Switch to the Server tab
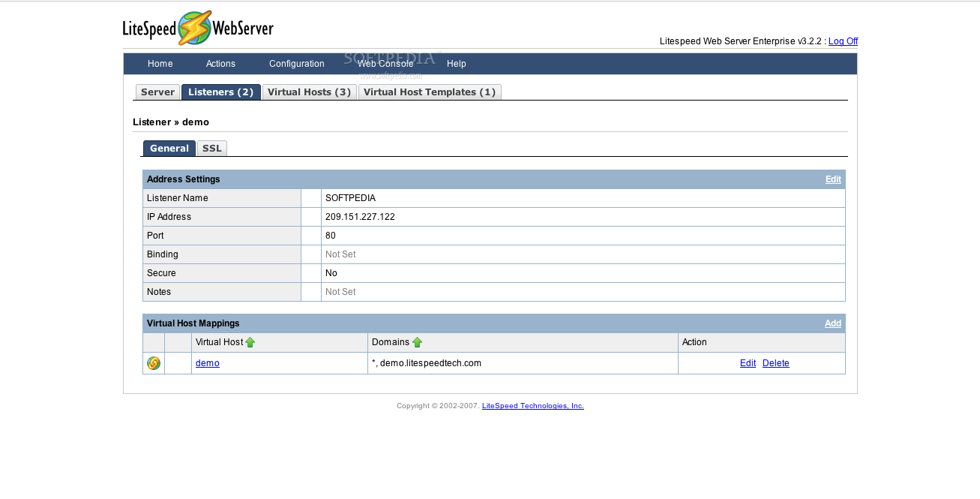Image resolution: width=980 pixels, height=499 pixels. point(157,92)
